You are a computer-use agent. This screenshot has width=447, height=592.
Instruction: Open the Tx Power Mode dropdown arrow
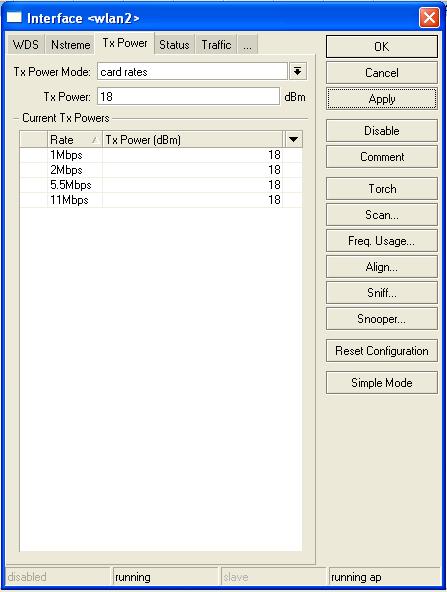(297, 71)
